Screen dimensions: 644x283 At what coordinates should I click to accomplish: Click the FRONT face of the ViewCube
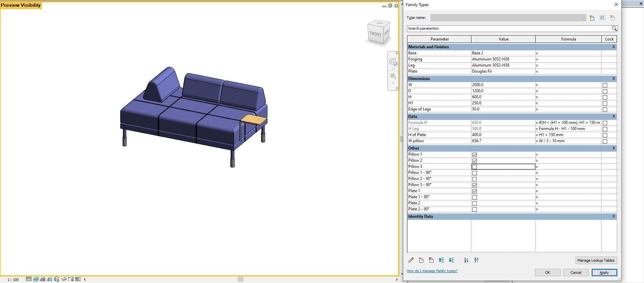pos(375,34)
